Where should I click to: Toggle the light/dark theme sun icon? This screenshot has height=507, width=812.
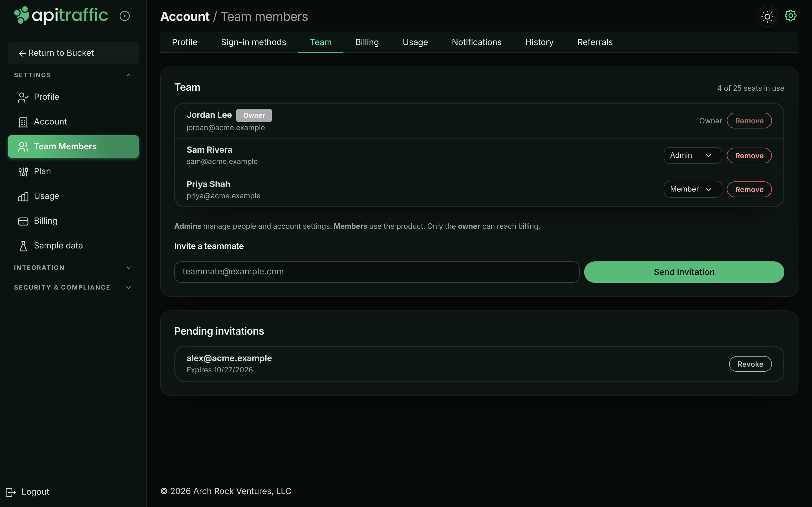(x=767, y=16)
